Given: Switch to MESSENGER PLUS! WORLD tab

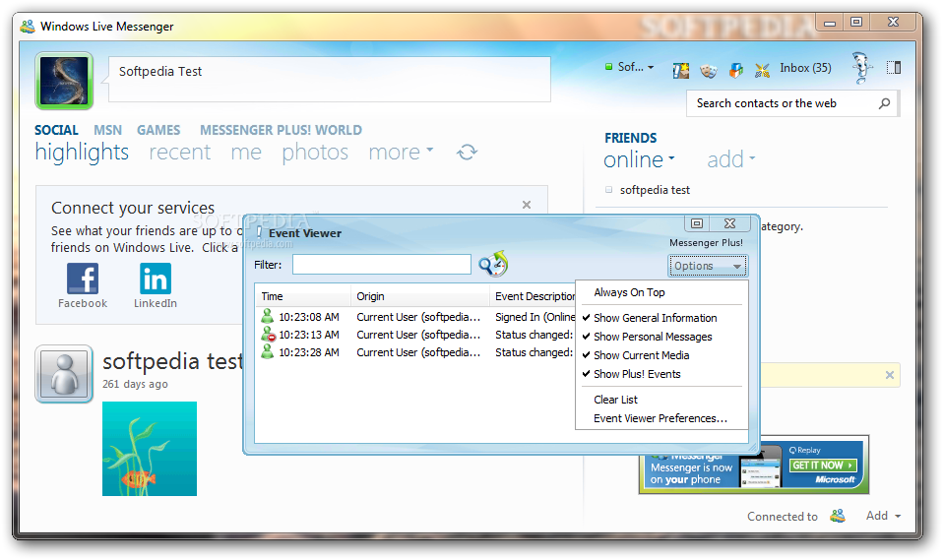Looking at the screenshot, I should [x=281, y=130].
